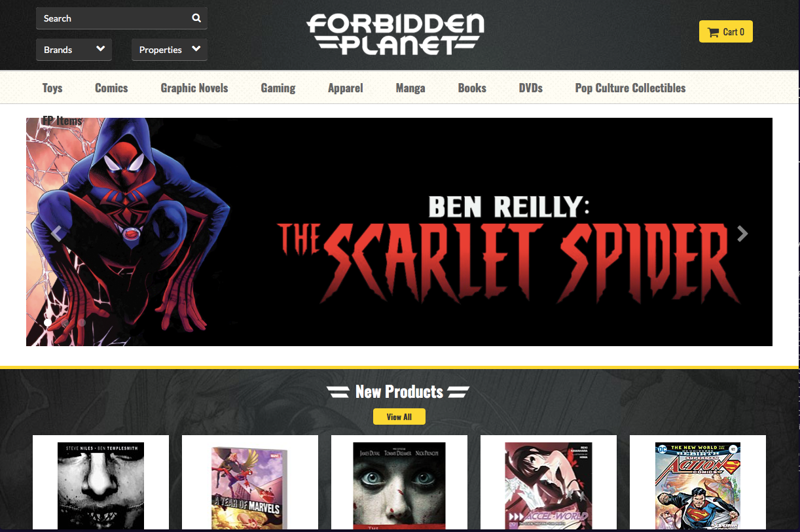Open the Manga category link
This screenshot has width=800, height=532.
pos(410,88)
